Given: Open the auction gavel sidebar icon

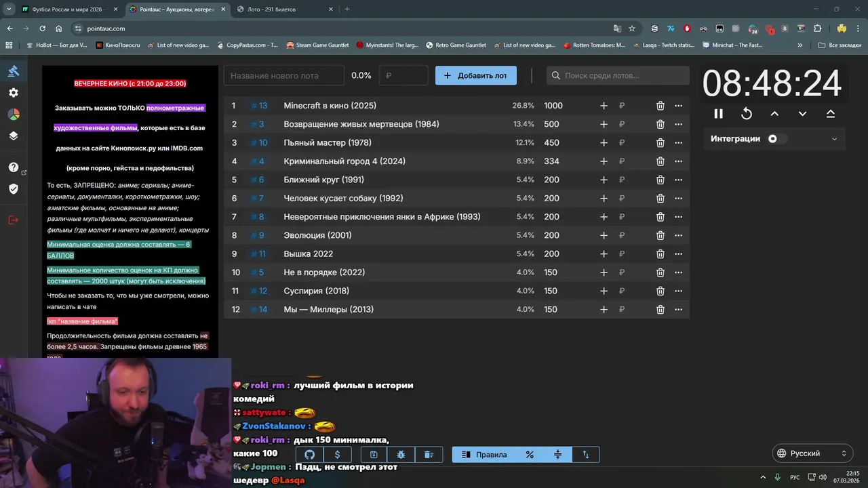Looking at the screenshot, I should (14, 71).
